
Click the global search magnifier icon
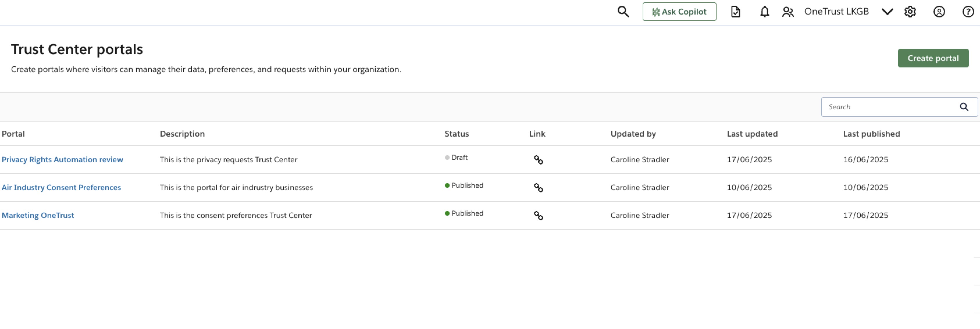(623, 12)
